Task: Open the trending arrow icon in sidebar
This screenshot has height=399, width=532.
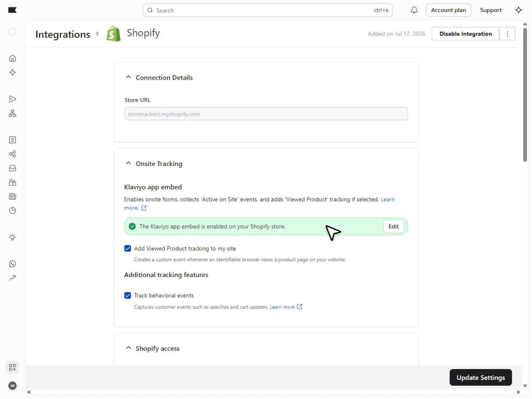Action: coord(12,278)
